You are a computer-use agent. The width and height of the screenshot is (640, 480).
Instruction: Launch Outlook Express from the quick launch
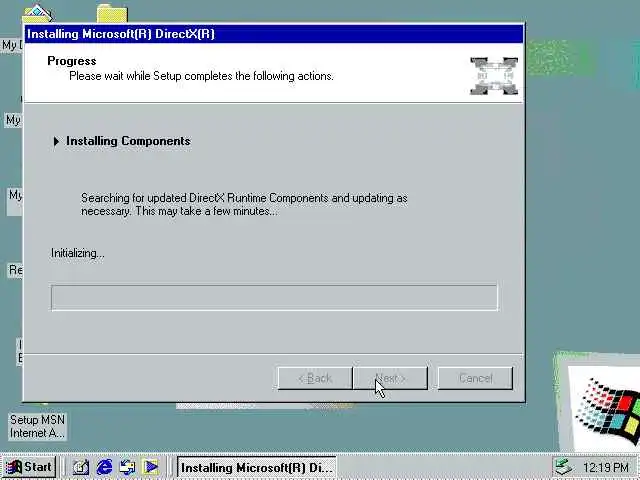pos(127,467)
